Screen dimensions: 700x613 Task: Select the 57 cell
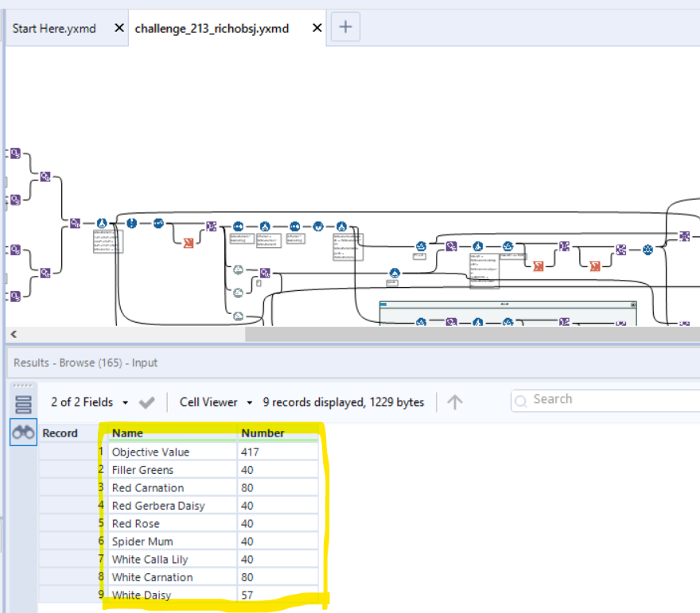pos(278,595)
